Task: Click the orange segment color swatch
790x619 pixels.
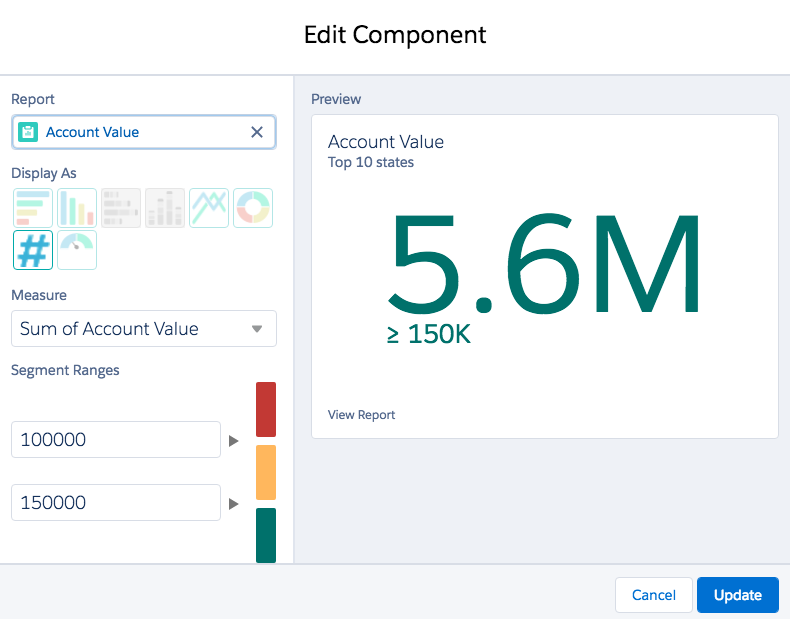Action: 266,472
